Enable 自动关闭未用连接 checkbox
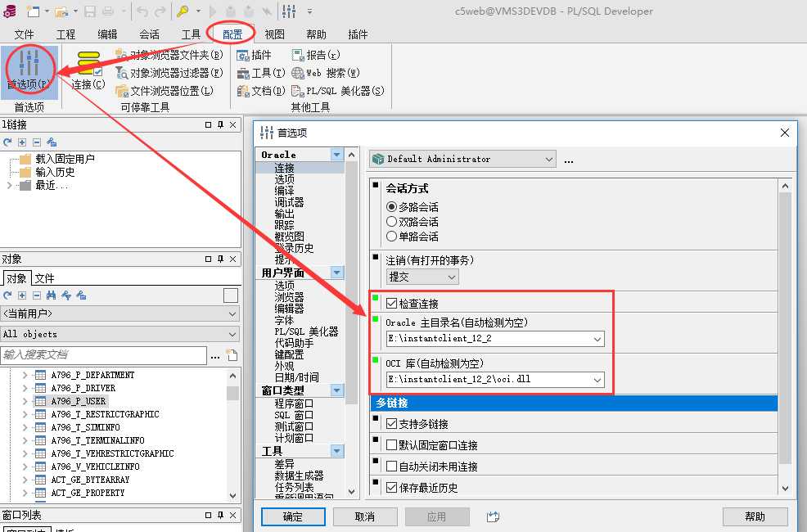This screenshot has width=807, height=532. [x=391, y=467]
